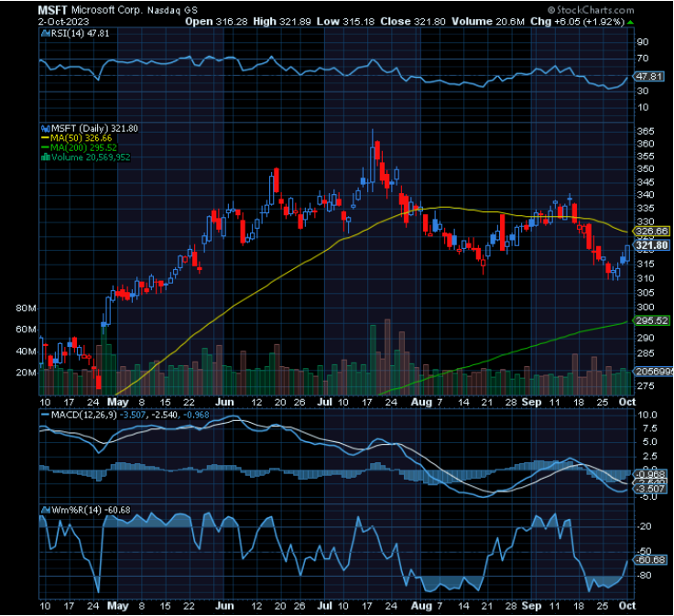
Task: Click the July peak candlestick near 365
Action: point(372,161)
